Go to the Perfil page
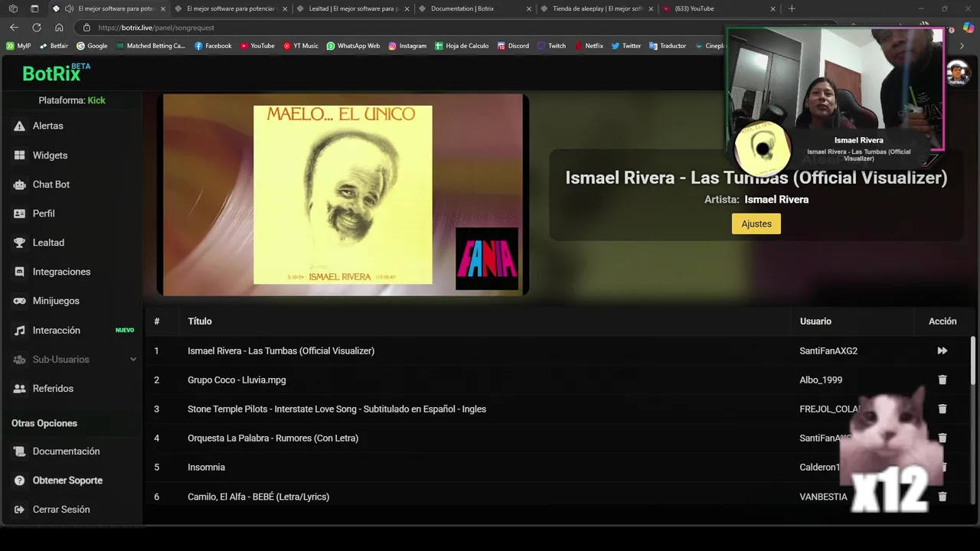The image size is (980, 551). [x=44, y=214]
